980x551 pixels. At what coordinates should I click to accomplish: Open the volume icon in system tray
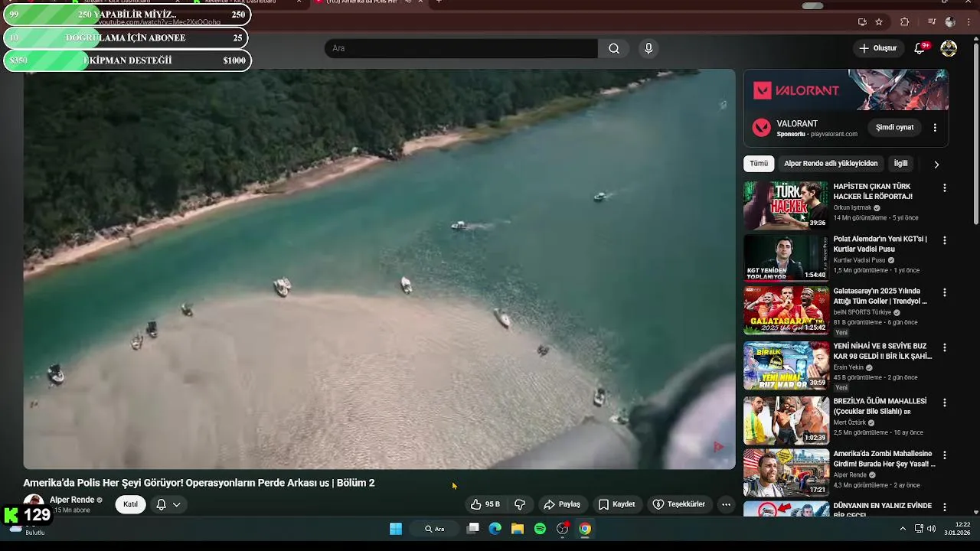pyautogui.click(x=931, y=529)
